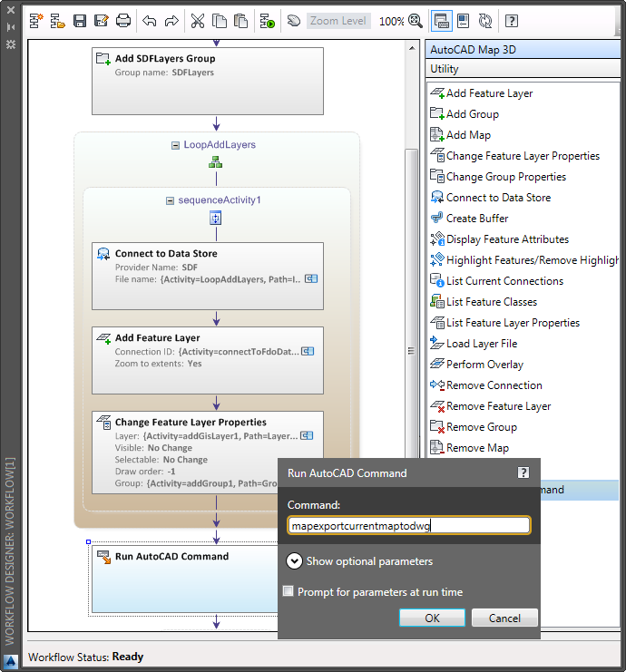The height and width of the screenshot is (672, 626).
Task: Select Perform Overlay activity
Action: pyautogui.click(x=476, y=365)
